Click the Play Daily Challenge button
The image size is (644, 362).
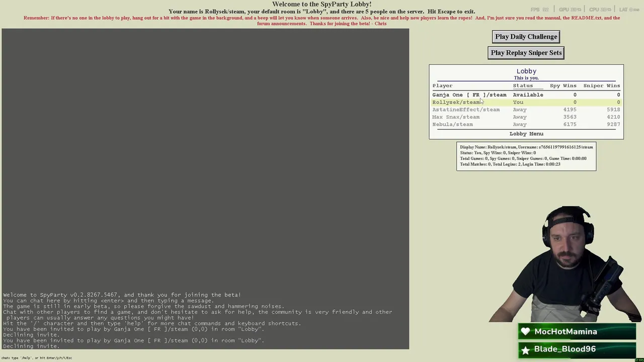click(526, 37)
